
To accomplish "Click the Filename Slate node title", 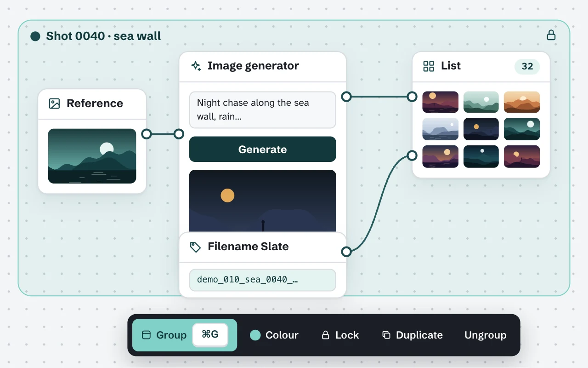I will pyautogui.click(x=248, y=247).
